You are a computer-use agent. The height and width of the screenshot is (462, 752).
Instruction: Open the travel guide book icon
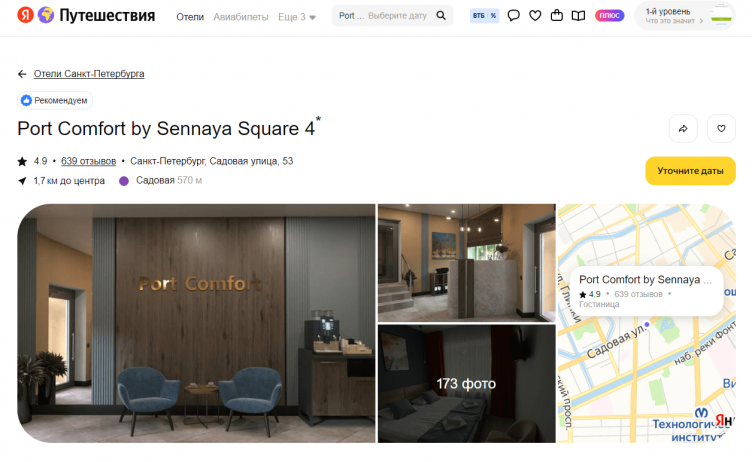[579, 16]
